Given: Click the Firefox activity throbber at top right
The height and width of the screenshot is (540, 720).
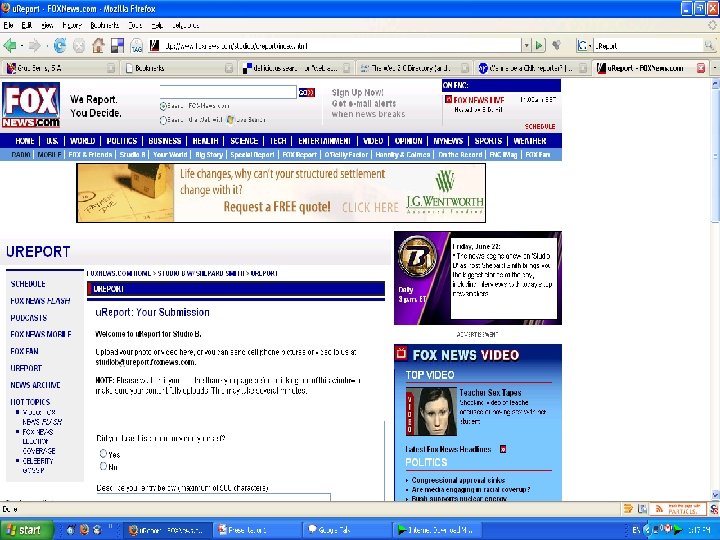Looking at the screenshot, I should [713, 25].
